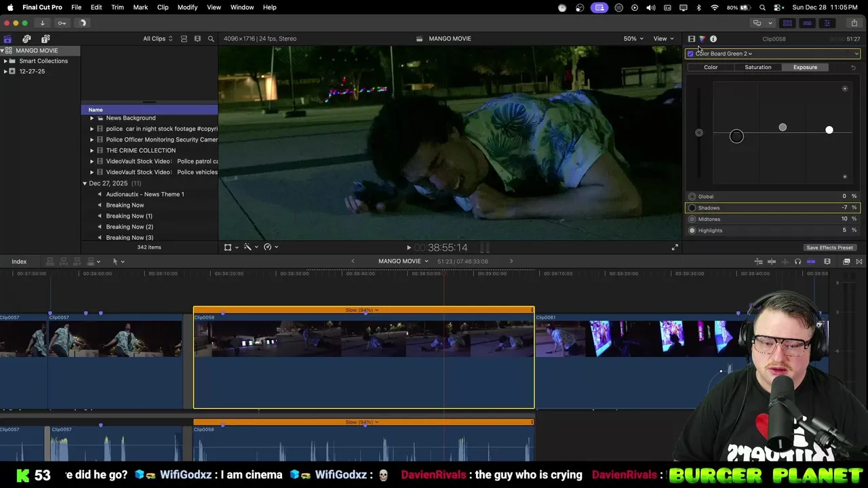
Task: Open clip appearance in timeline
Action: click(827, 262)
